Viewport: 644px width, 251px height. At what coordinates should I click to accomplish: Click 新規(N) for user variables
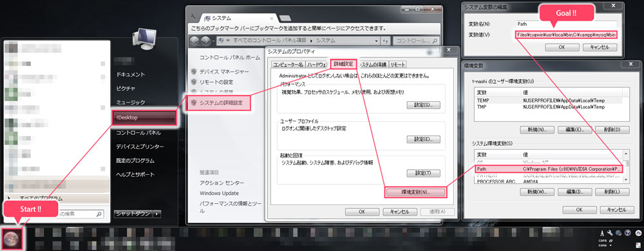[x=537, y=130]
